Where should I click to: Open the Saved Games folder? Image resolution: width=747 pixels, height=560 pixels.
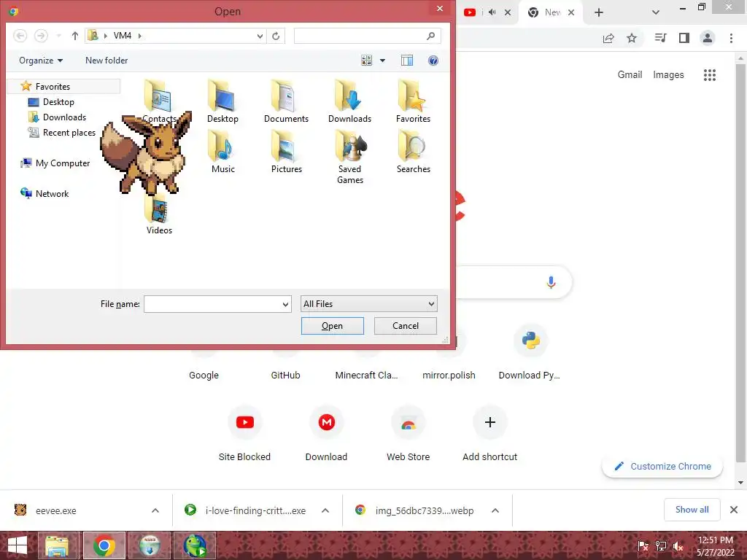349,157
